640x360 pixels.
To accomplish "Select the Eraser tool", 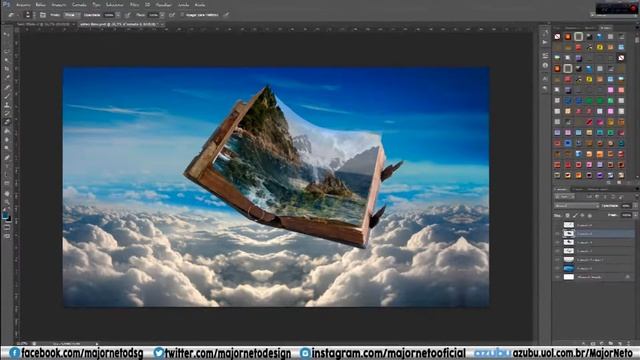I will coord(7,122).
